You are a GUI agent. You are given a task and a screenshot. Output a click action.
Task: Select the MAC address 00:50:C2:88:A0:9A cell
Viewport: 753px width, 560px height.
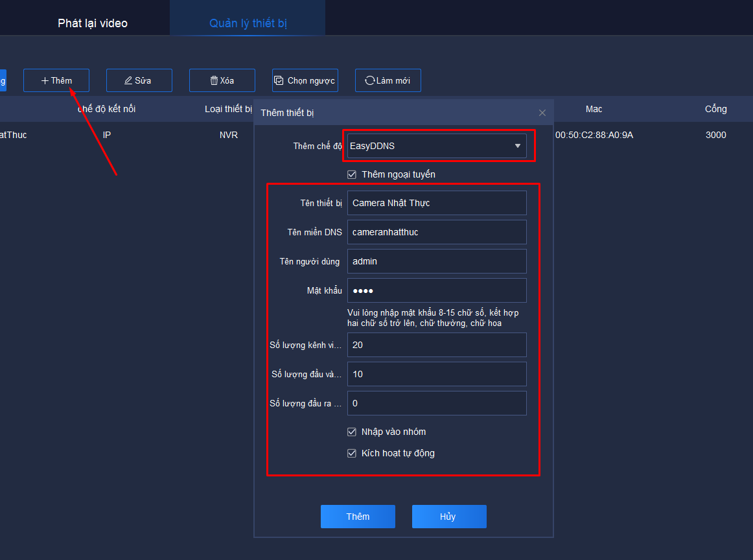click(x=594, y=135)
